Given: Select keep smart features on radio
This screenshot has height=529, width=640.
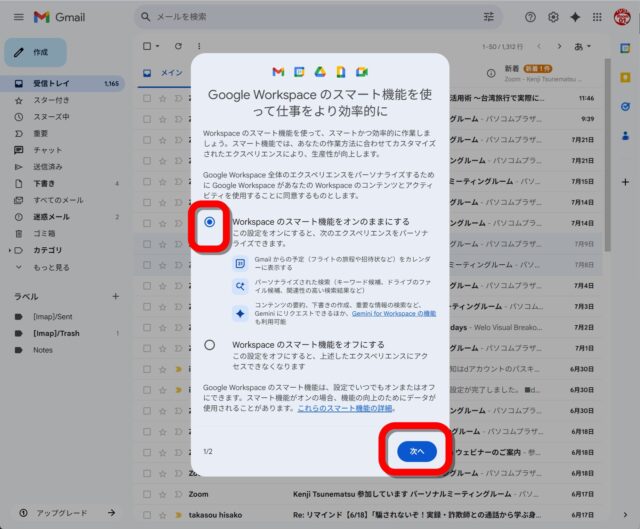Looking at the screenshot, I should (209, 222).
